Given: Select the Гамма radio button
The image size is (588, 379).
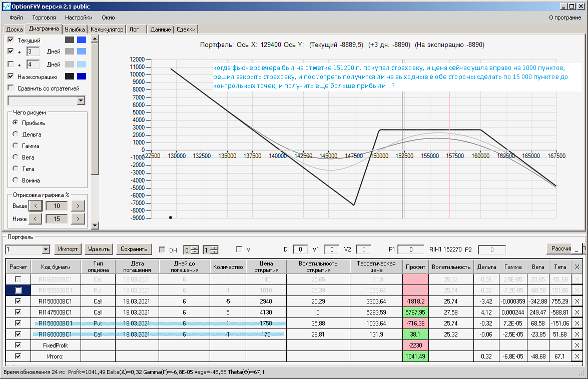Looking at the screenshot, I should 16,145.
